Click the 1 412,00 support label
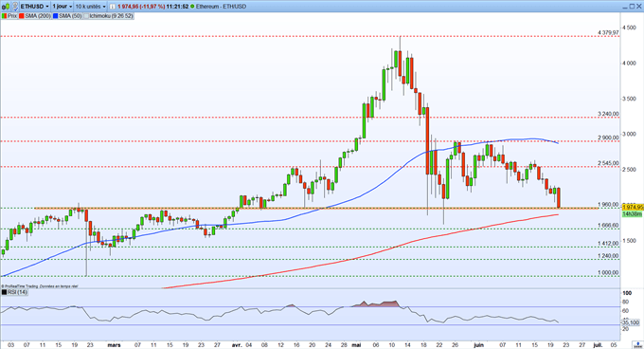The image size is (644, 349). coord(608,244)
